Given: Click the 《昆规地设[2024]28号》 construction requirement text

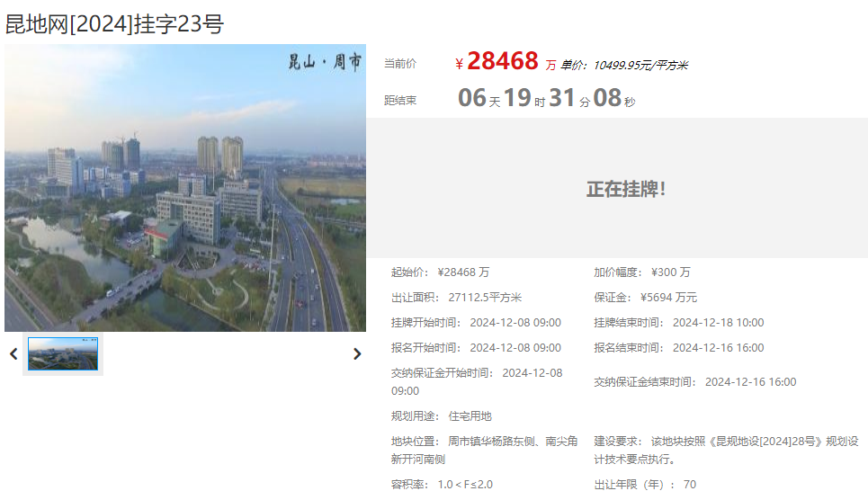Looking at the screenshot, I should (756, 442).
